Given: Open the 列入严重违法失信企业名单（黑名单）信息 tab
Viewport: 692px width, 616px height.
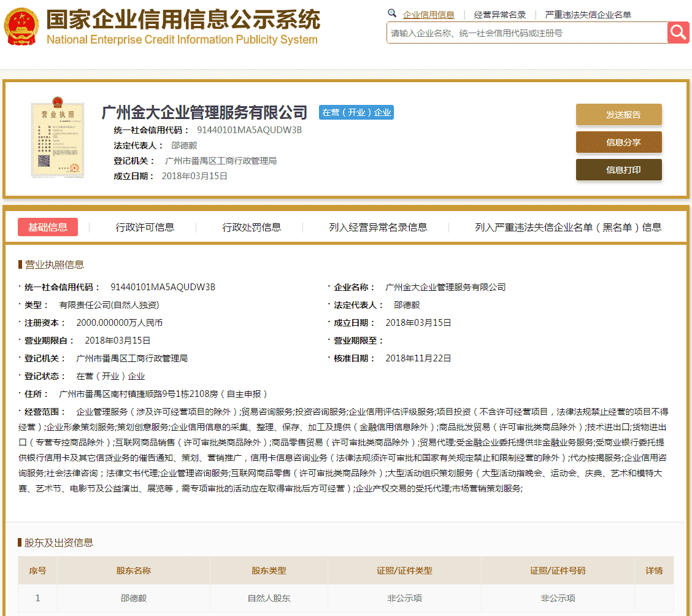Looking at the screenshot, I should point(568,227).
